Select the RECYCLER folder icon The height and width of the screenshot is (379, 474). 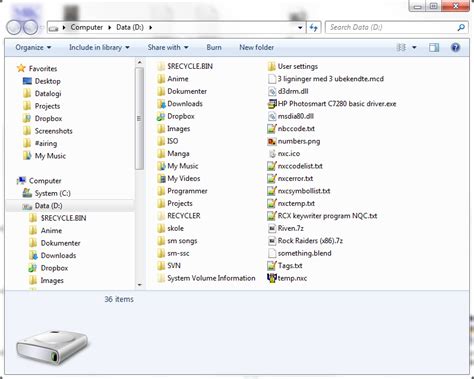161,216
